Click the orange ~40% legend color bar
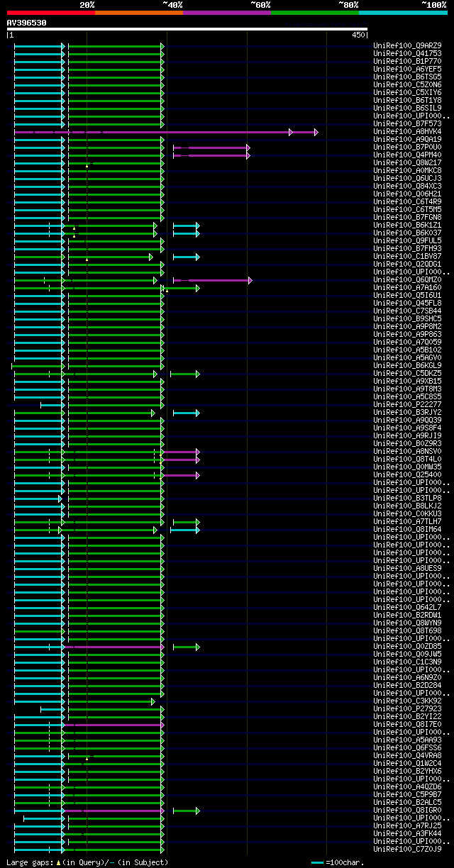 click(138, 13)
